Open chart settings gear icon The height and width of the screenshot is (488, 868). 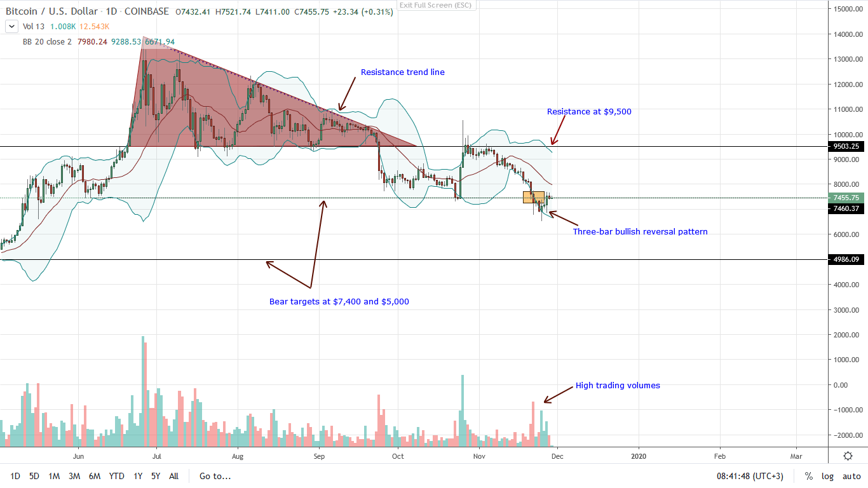848,456
